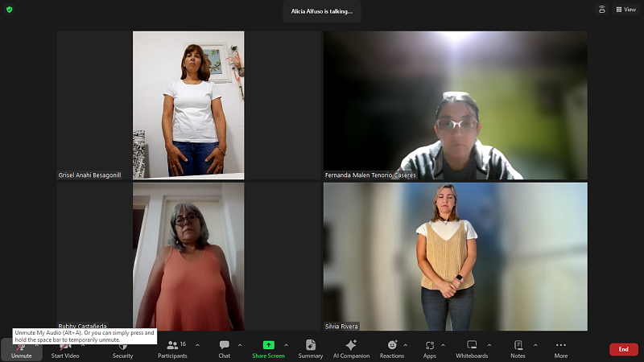The width and height of the screenshot is (644, 362).
Task: Open Whiteboards
Action: coord(472,348)
